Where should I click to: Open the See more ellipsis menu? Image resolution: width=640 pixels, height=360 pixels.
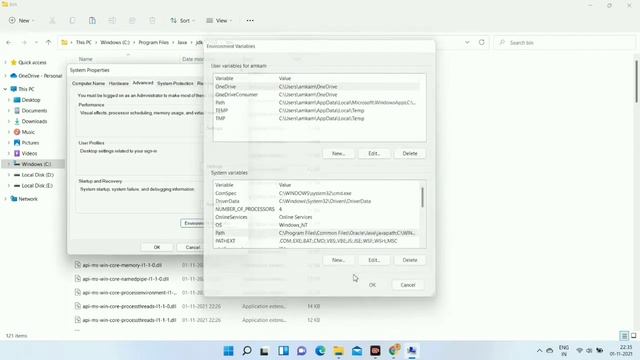pos(250,20)
